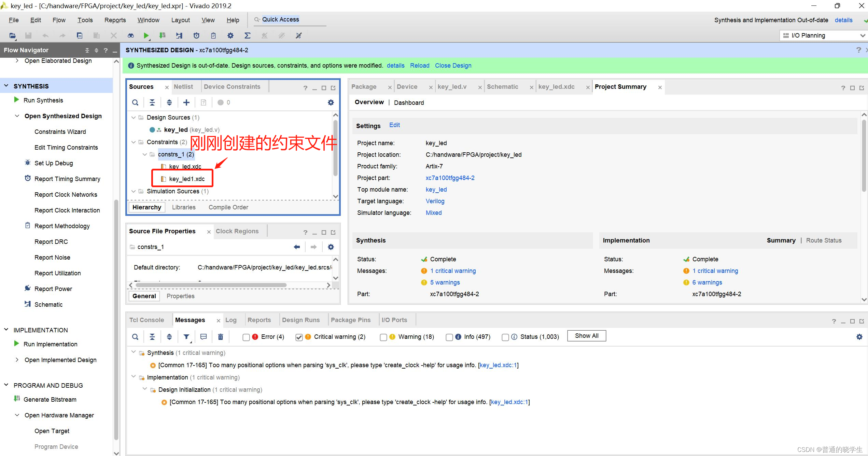Search in the Messages panel
The image size is (868, 456).
click(135, 337)
